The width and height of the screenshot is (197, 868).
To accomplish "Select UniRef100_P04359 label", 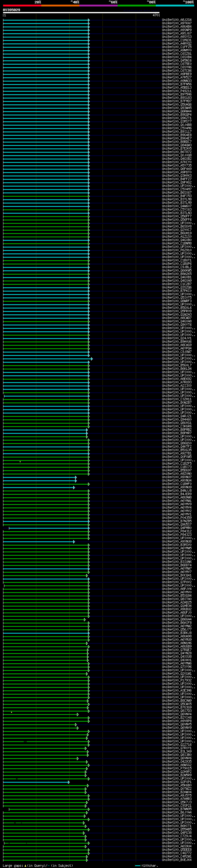I will [177, 518].
